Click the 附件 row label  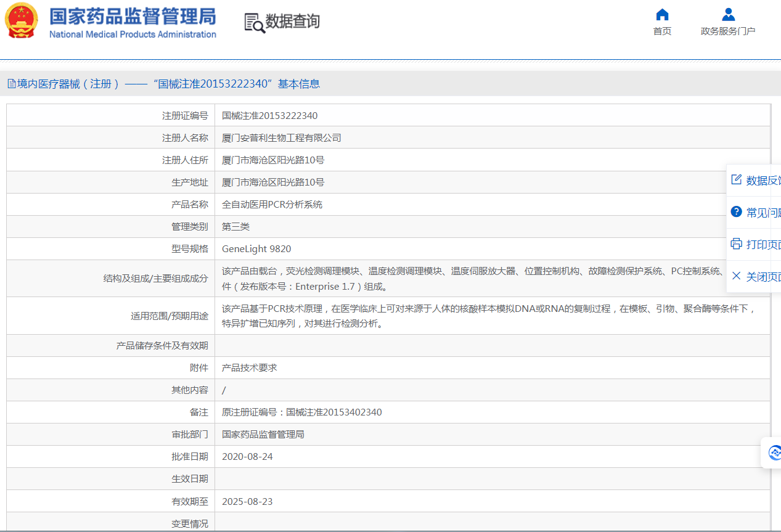(x=199, y=368)
